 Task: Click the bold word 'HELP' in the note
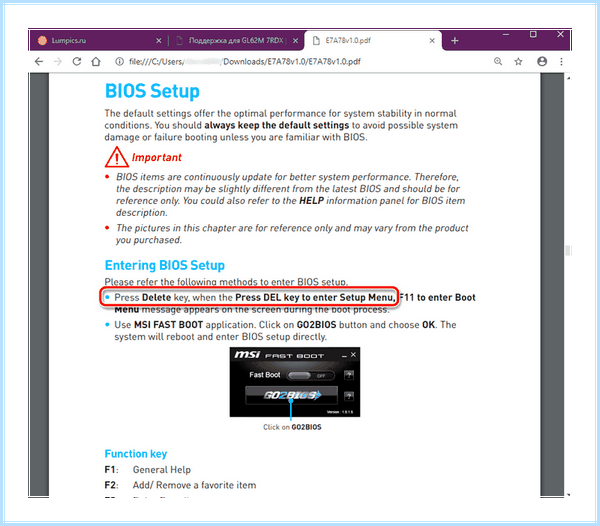311,201
